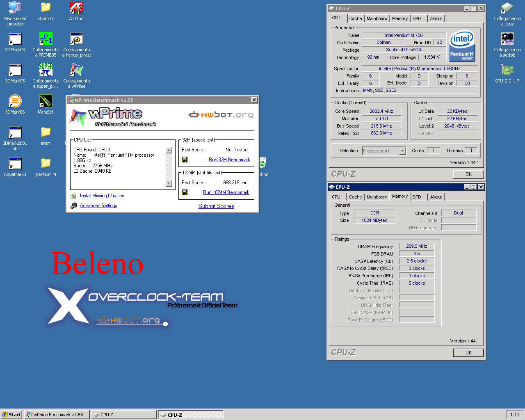Open About tab in lower CPU-Z
Viewport: 525px width, 420px height.
[436, 197]
